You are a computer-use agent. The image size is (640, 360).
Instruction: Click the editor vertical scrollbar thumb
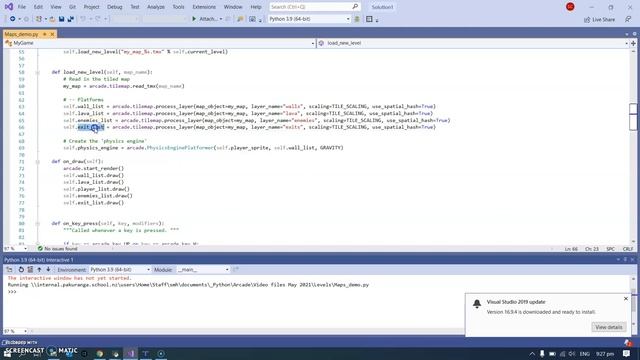[633, 117]
